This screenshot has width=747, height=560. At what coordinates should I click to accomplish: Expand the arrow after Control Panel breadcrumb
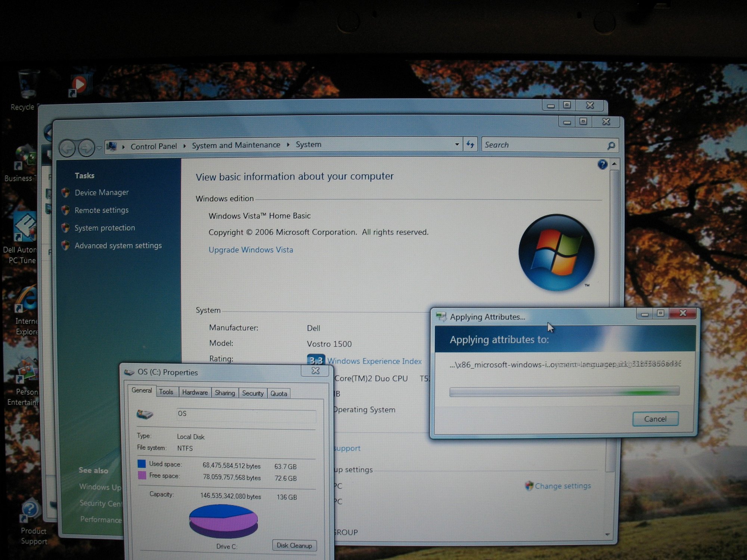point(185,146)
